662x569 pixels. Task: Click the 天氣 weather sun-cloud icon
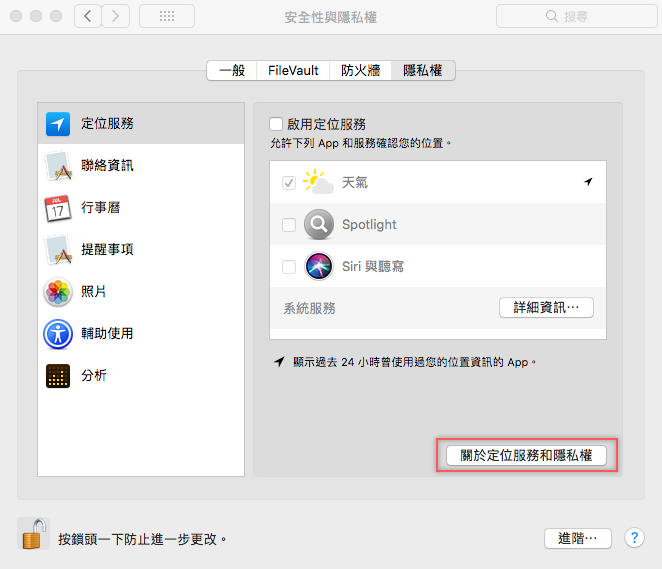point(318,182)
